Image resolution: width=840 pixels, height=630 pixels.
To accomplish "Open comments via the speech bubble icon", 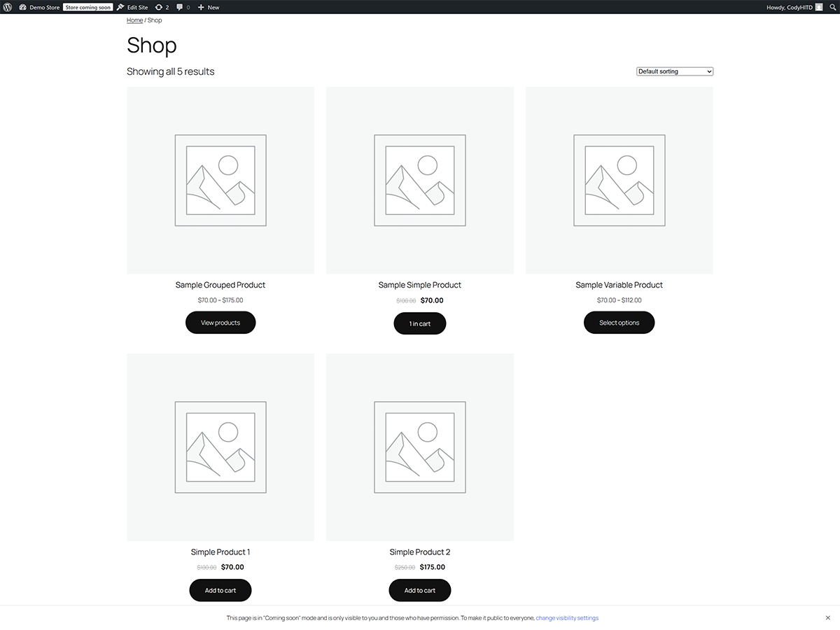I will pos(181,7).
